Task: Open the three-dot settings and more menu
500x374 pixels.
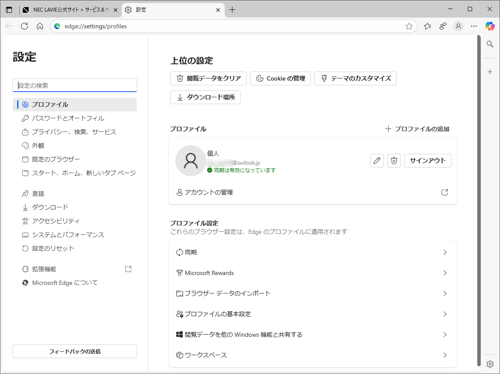Action: pos(474,26)
